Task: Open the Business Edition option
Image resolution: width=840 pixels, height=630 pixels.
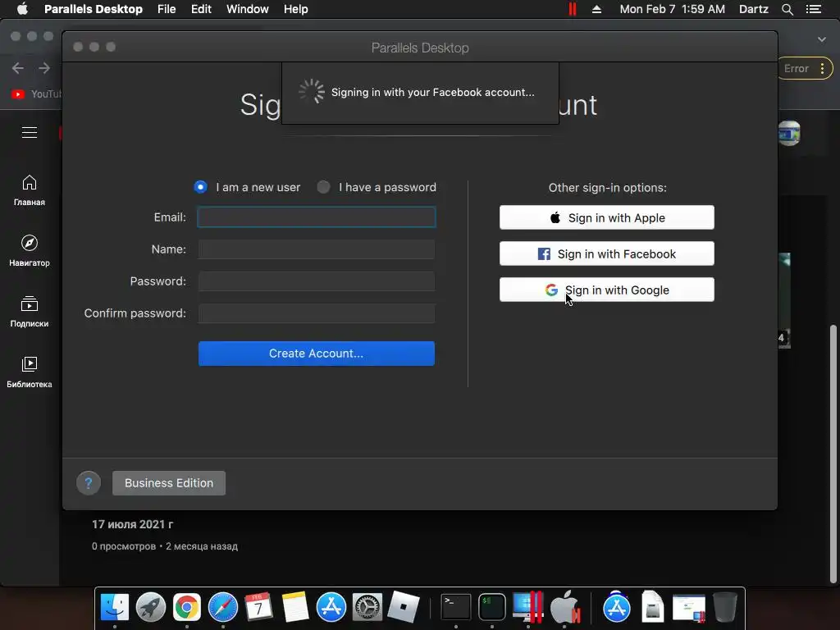Action: tap(169, 483)
